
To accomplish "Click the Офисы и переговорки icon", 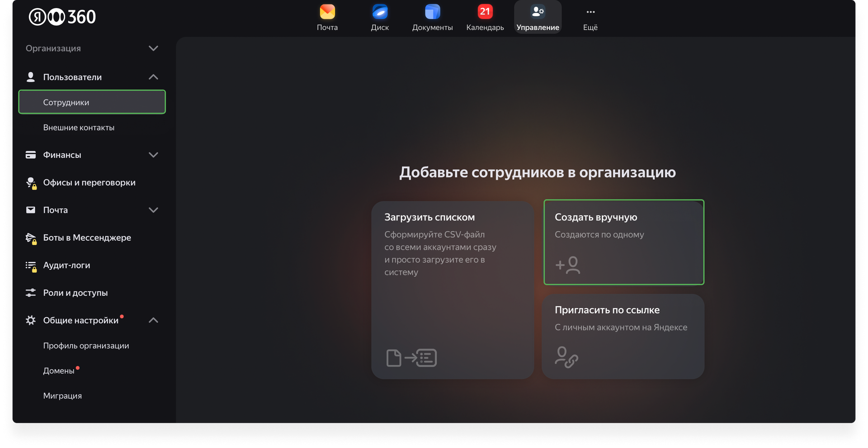I will 30,182.
